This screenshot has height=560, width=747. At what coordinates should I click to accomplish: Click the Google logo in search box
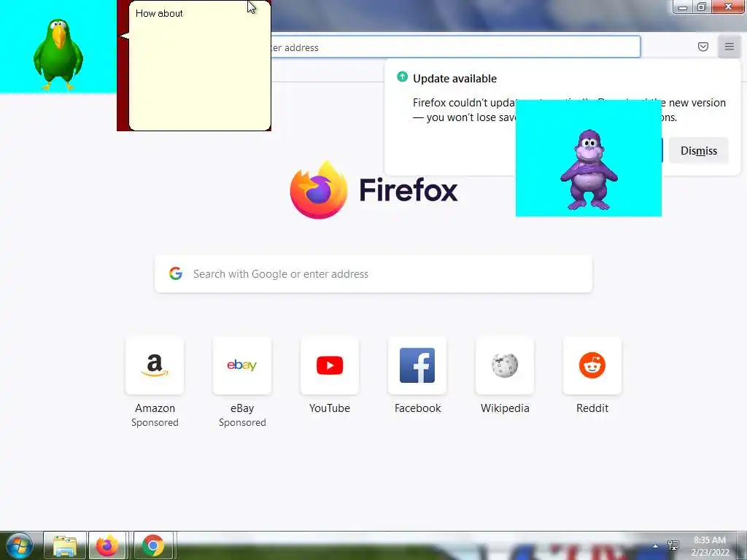click(x=176, y=273)
